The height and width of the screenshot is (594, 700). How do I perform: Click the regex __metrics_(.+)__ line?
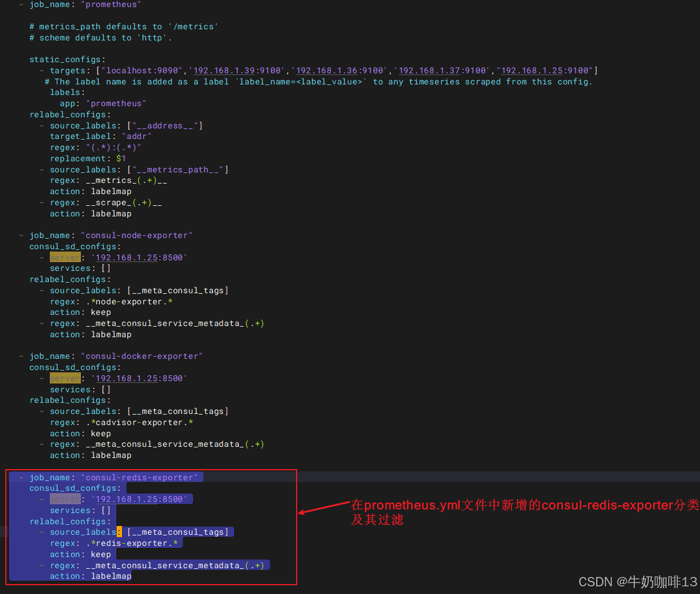pyautogui.click(x=108, y=181)
